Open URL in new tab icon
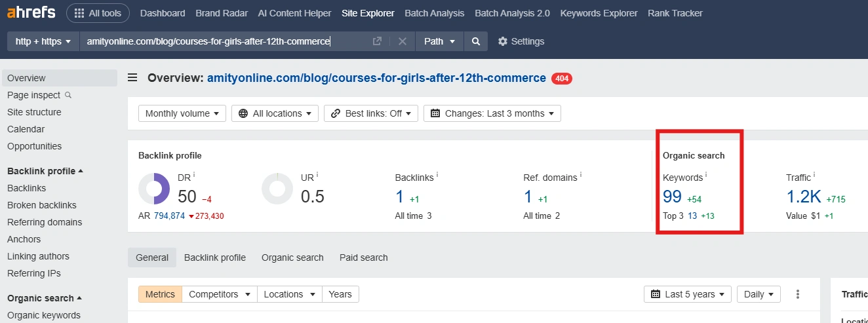This screenshot has width=868, height=323. click(377, 41)
